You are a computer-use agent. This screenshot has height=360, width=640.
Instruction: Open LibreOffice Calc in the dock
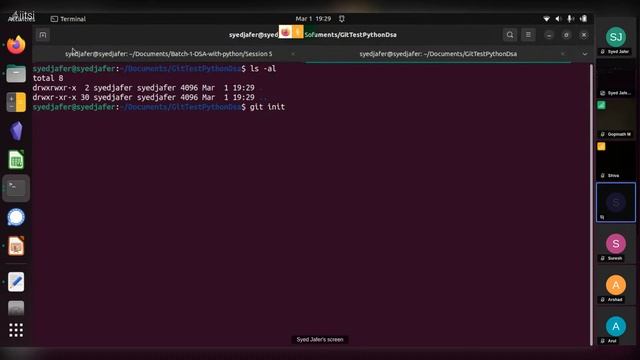point(16,160)
